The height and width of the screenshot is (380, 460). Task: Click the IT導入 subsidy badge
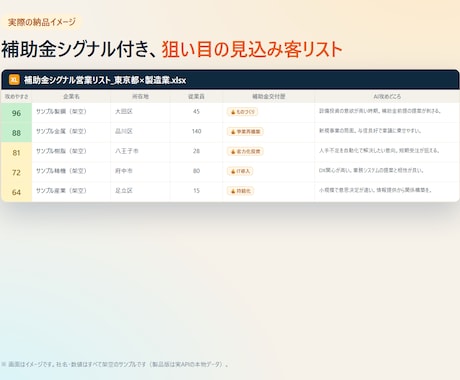[x=240, y=171]
